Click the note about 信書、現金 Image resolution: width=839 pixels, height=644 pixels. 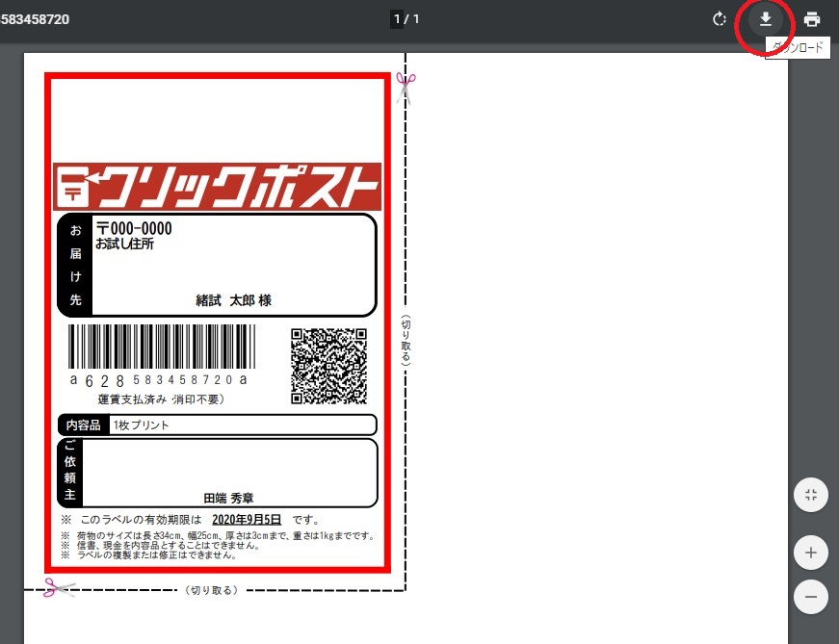pyautogui.click(x=161, y=546)
